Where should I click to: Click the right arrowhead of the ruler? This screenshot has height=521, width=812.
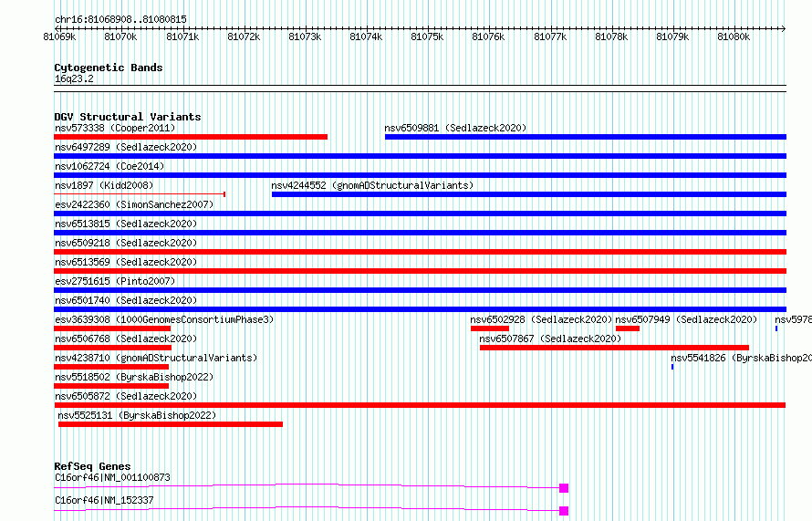coord(784,28)
